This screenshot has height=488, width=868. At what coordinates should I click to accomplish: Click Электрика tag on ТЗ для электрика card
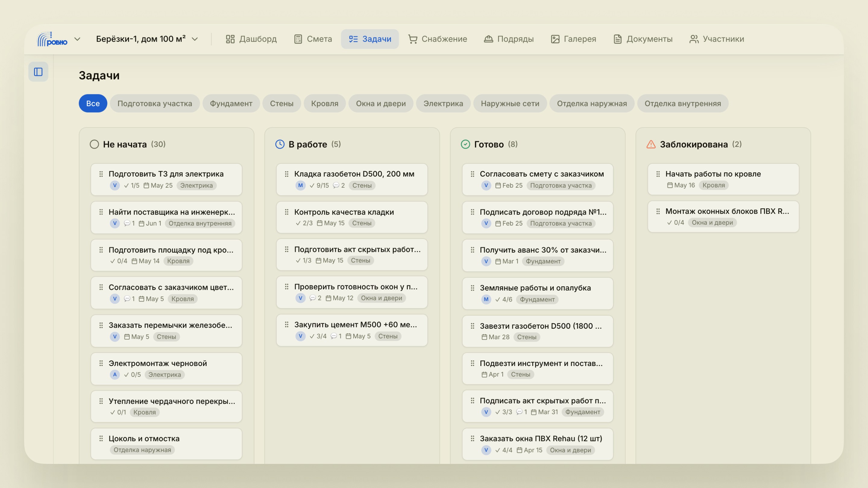click(197, 185)
